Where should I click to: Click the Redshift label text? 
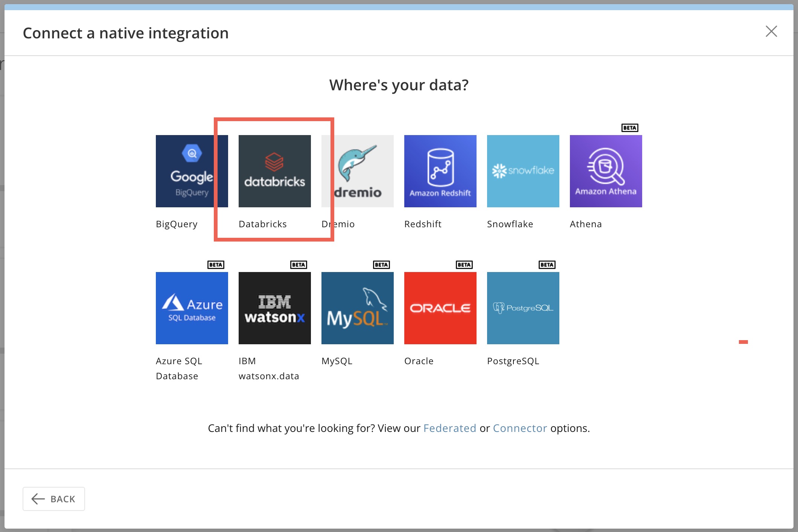(423, 224)
